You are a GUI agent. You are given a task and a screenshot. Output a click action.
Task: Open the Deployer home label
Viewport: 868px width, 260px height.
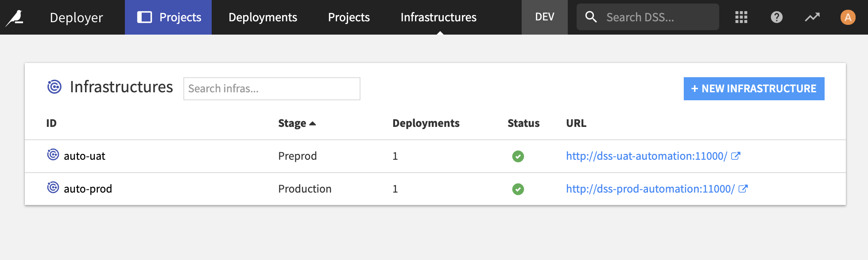coord(76,17)
